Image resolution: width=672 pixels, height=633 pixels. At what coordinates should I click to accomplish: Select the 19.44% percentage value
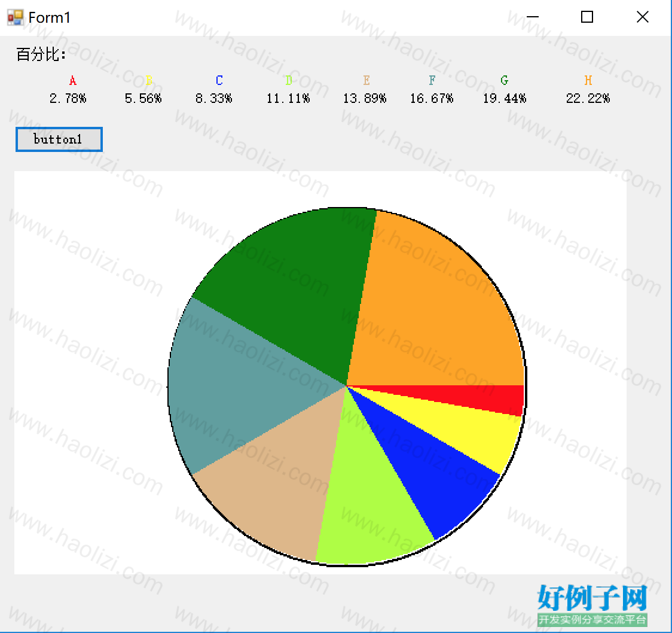pos(505,99)
